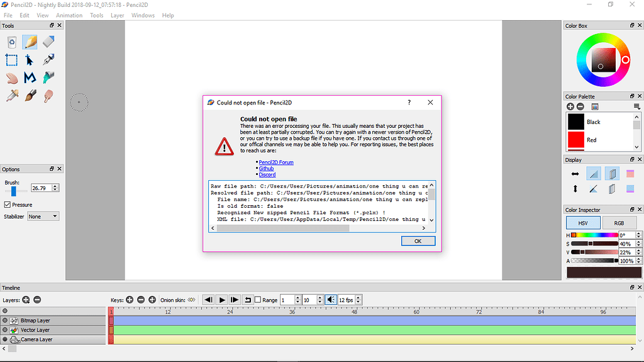Select the Black palette swatch
The width and height of the screenshot is (644, 362).
[576, 122]
